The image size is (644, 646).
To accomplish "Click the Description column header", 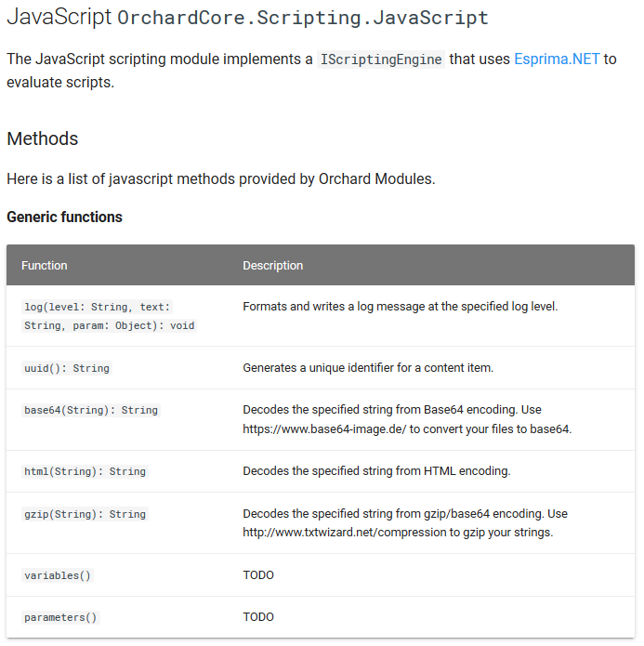I will click(x=273, y=265).
